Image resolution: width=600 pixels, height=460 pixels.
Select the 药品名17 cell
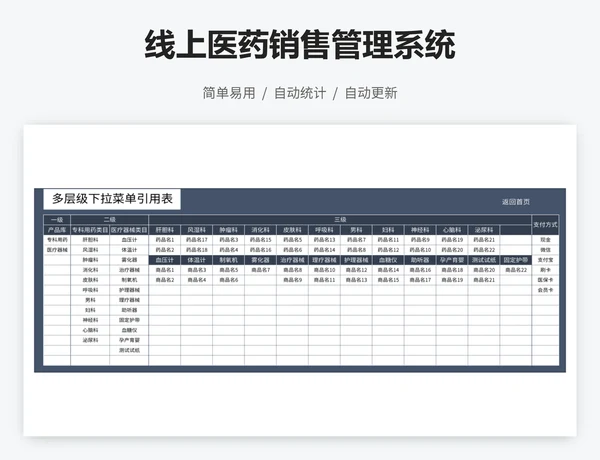pos(197,240)
